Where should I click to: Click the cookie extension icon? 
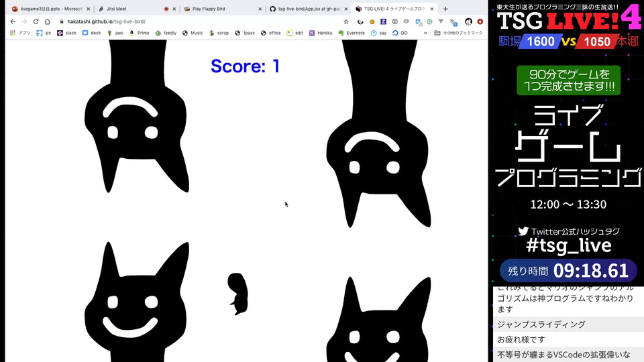pyautogui.click(x=372, y=21)
